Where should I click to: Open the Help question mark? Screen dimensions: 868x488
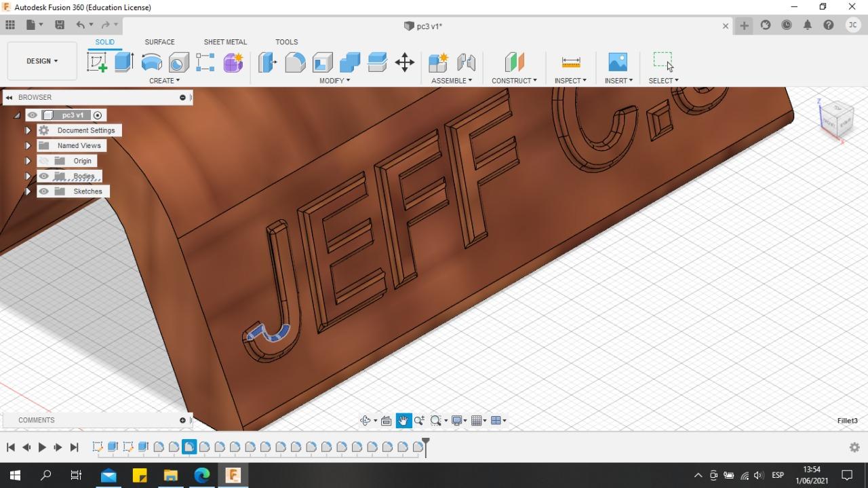click(829, 25)
